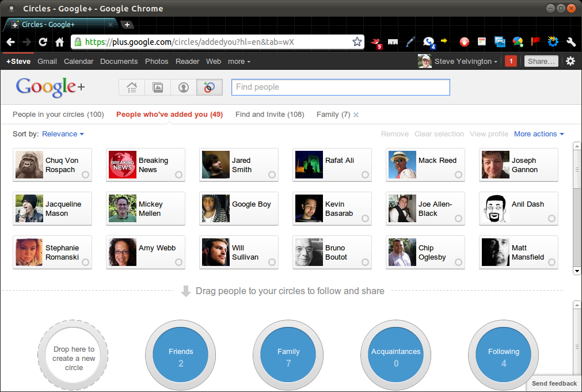Click the Google+ logo
Screen dimensions: 582x392
coord(51,87)
